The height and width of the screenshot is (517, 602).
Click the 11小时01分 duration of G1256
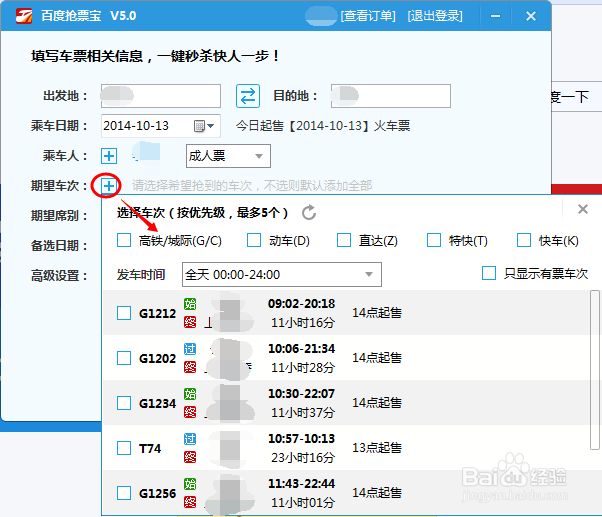[303, 502]
